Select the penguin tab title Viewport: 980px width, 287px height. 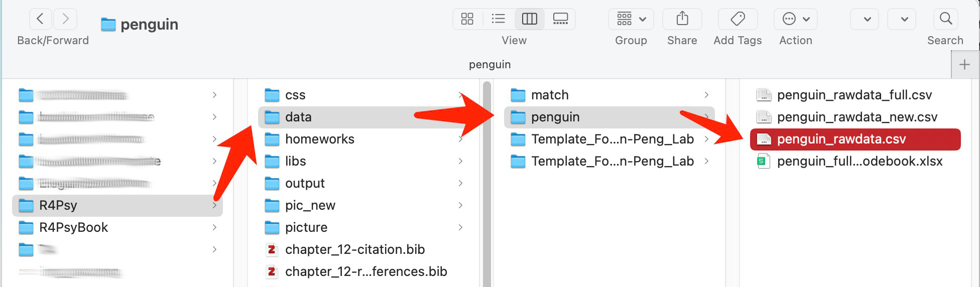point(489,65)
